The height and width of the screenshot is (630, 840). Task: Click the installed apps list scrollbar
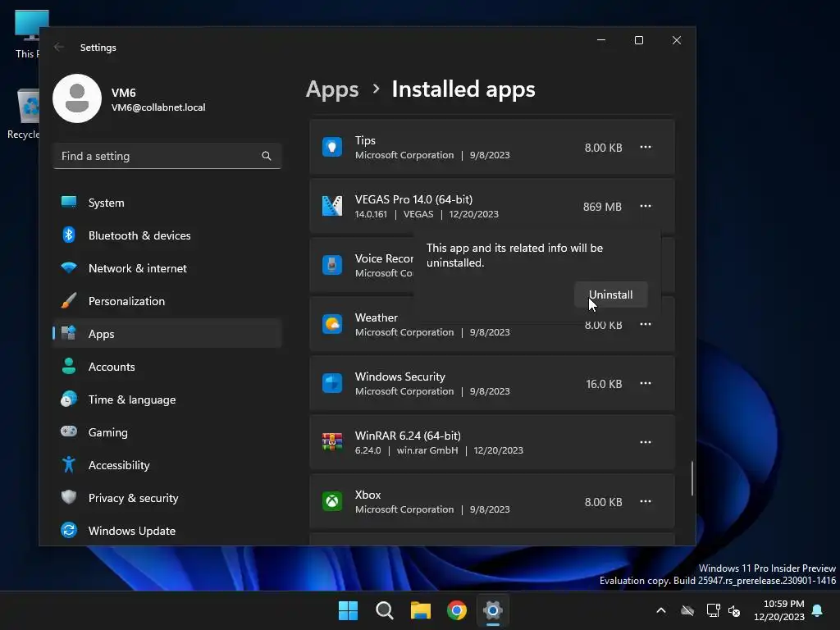coord(692,478)
